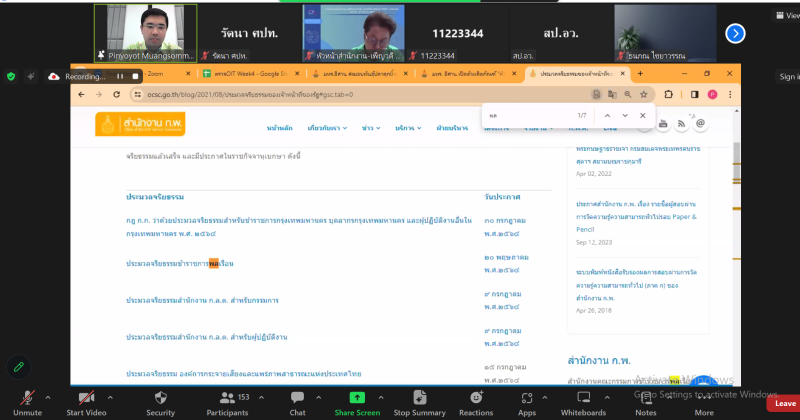800x420 pixels.
Task: Open the Participants panel
Action: (x=228, y=403)
